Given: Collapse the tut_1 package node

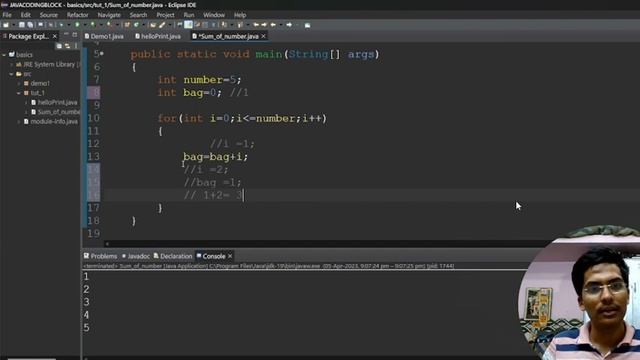Looking at the screenshot, I should 19,93.
